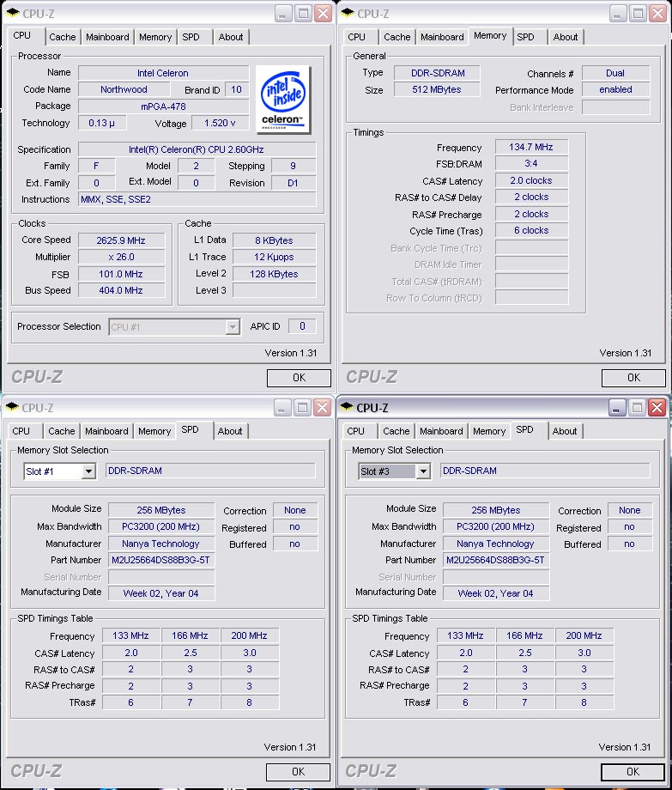Click OK in the CPU tab window
The image size is (672, 790).
pos(299,378)
